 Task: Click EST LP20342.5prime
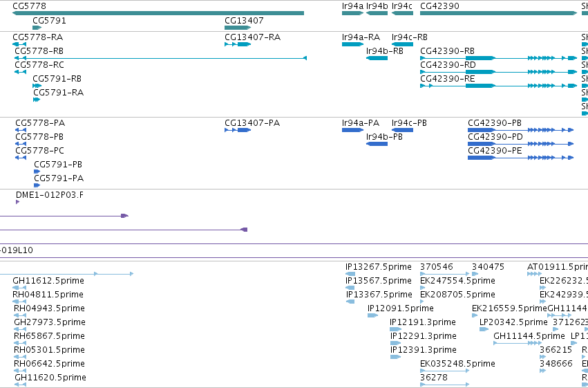pos(484,329)
